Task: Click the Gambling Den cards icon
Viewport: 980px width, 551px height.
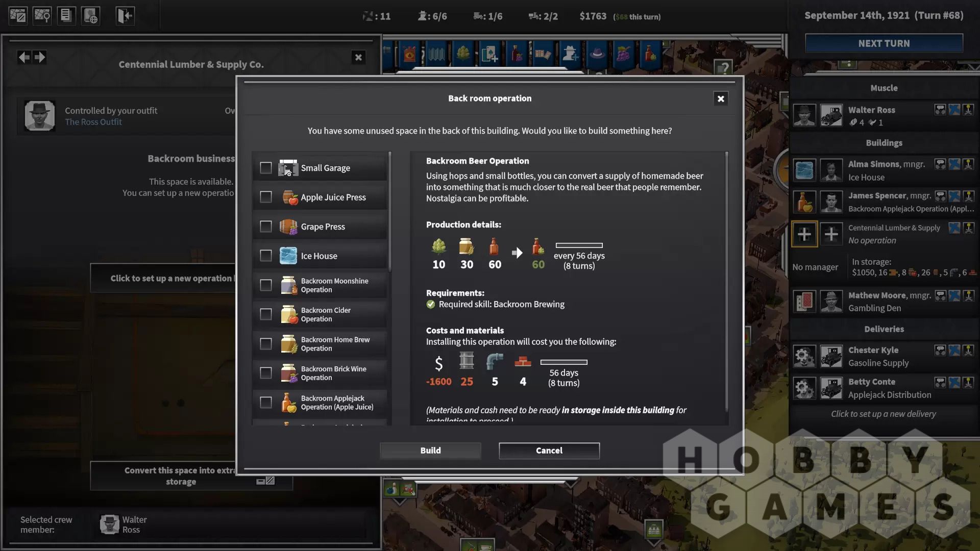Action: pyautogui.click(x=804, y=302)
